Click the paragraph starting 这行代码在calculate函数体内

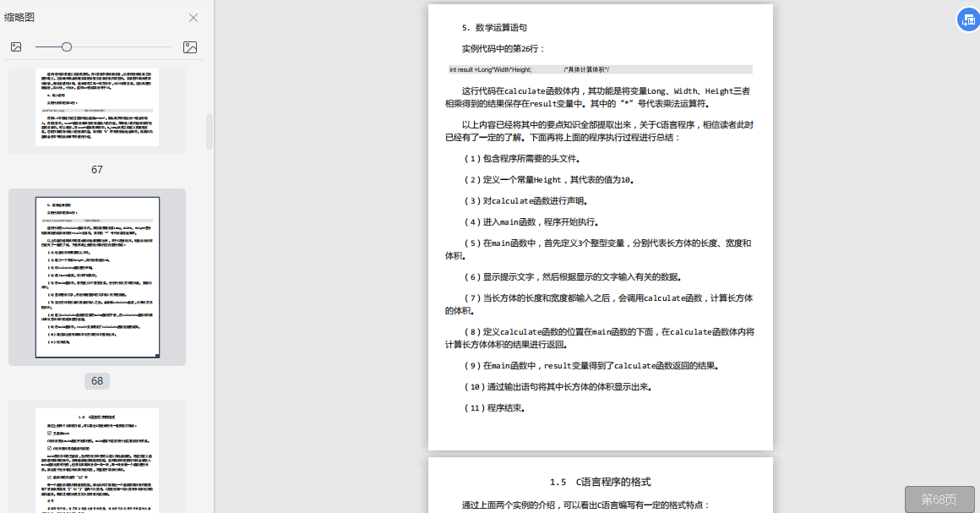[597, 97]
